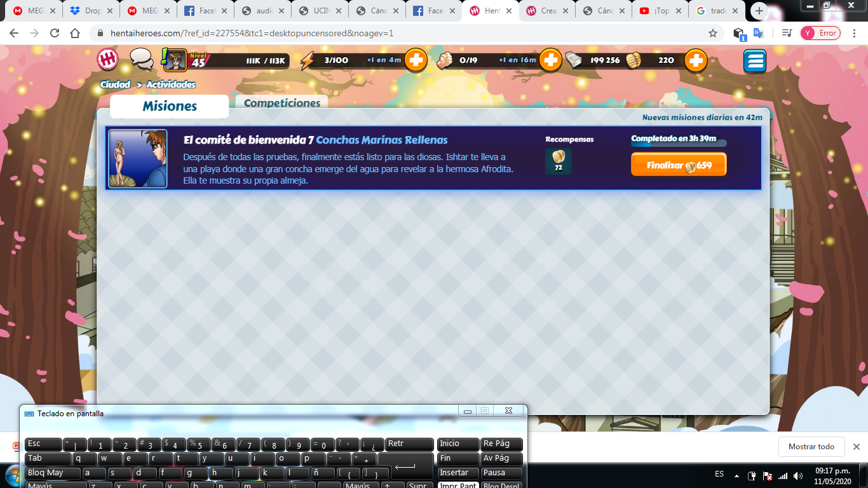Buy more gold coins with the plus button
Image resolution: width=868 pixels, height=488 pixels.
pyautogui.click(x=696, y=60)
